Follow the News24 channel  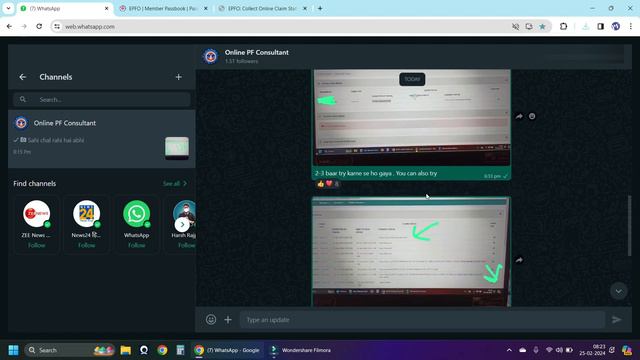[x=87, y=245]
